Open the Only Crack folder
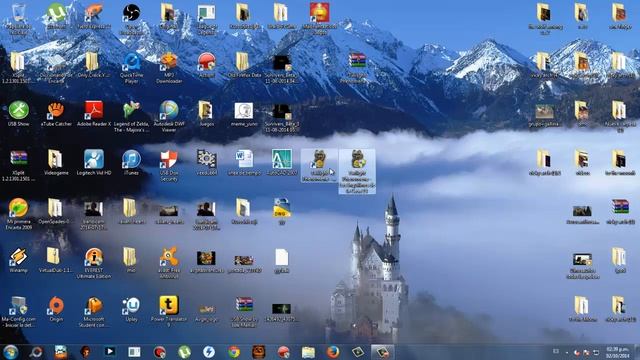 (x=93, y=64)
